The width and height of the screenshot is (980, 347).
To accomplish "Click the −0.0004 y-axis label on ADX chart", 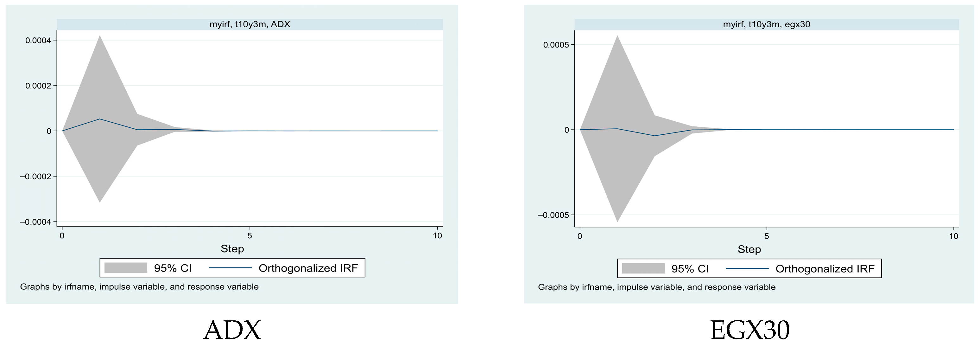I will click(35, 222).
